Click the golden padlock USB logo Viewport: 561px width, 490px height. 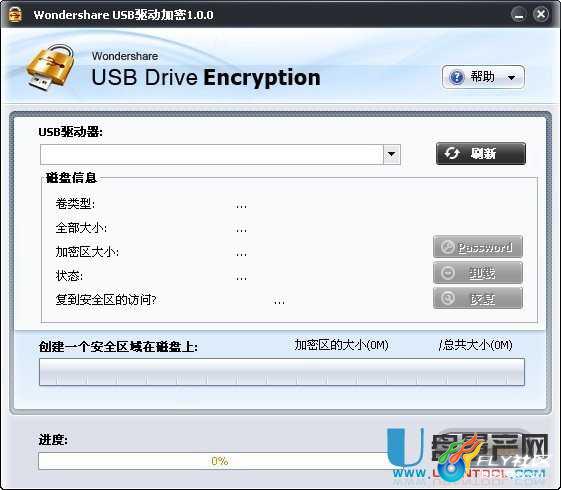coord(51,67)
